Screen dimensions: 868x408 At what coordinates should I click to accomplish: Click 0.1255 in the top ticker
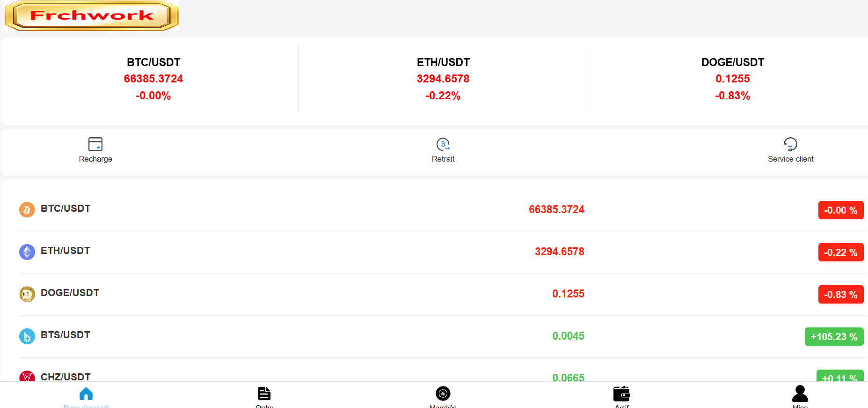[732, 79]
